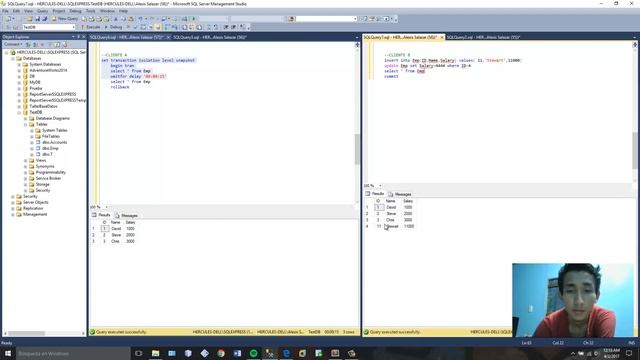Image resolution: width=640 pixels, height=360 pixels.
Task: Expand the Prueba database node
Action: point(19,88)
